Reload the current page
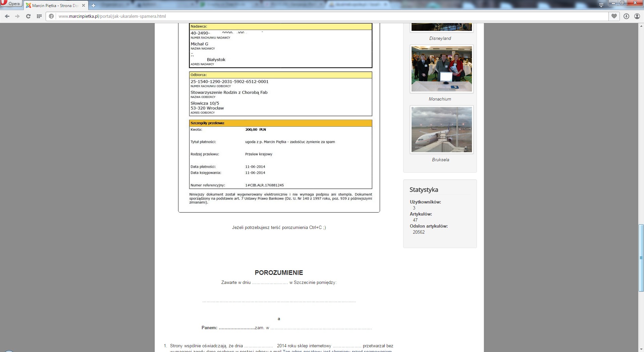This screenshot has width=644, height=352. click(28, 16)
